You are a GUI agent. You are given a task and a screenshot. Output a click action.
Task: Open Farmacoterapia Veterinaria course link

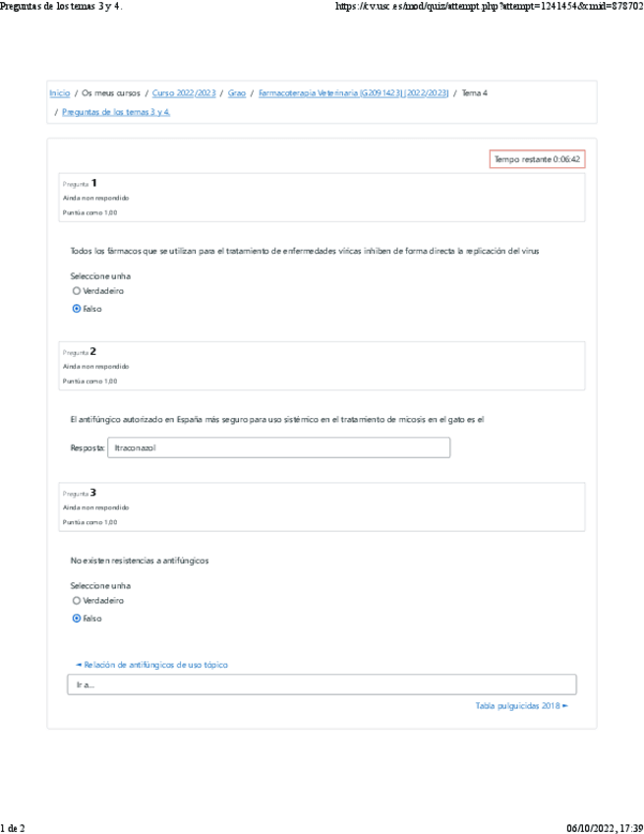tap(353, 92)
